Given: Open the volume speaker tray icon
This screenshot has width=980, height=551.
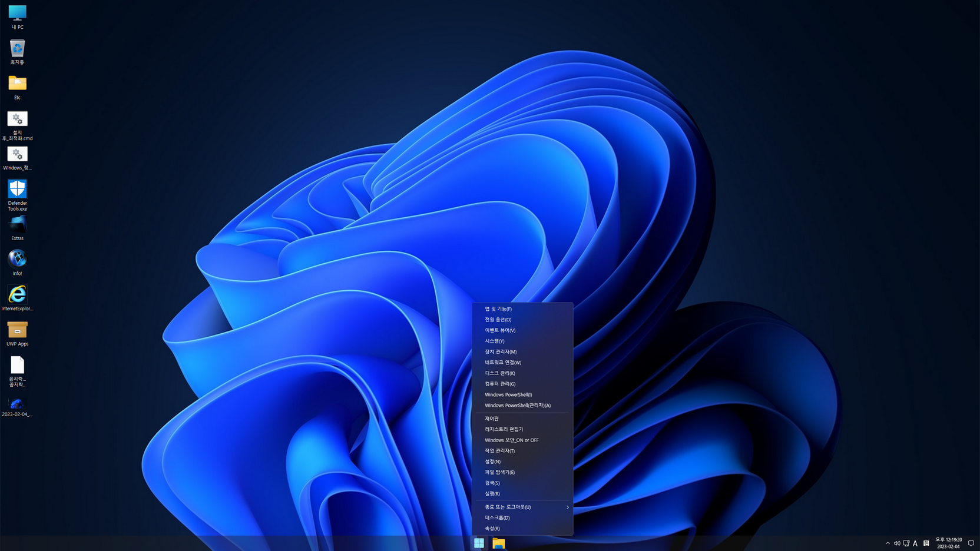Looking at the screenshot, I should tap(897, 543).
